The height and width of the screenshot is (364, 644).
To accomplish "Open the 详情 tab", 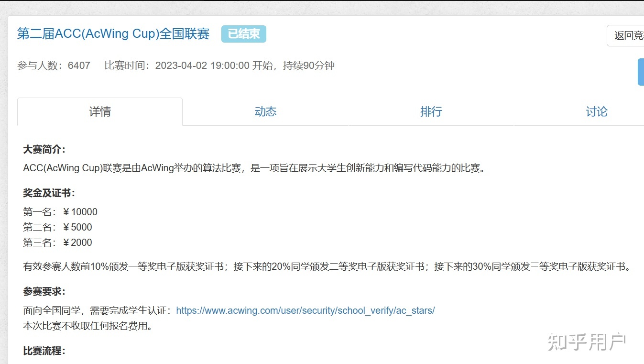I will point(100,112).
